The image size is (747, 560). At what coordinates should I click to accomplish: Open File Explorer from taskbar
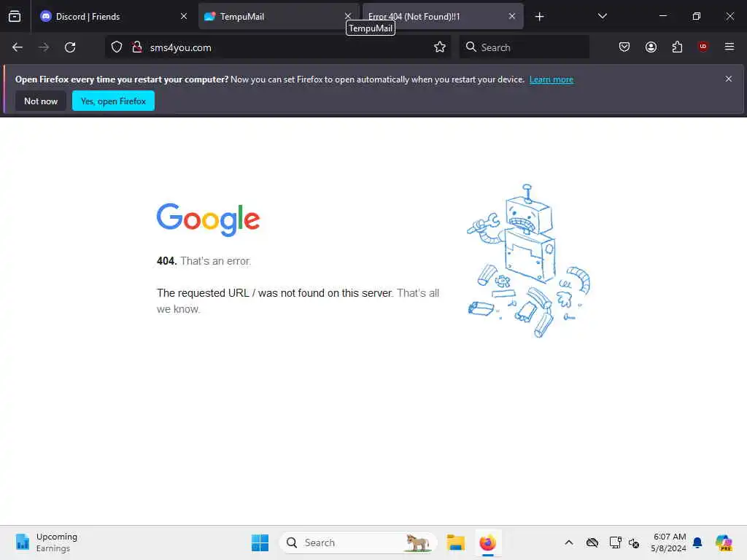(455, 542)
